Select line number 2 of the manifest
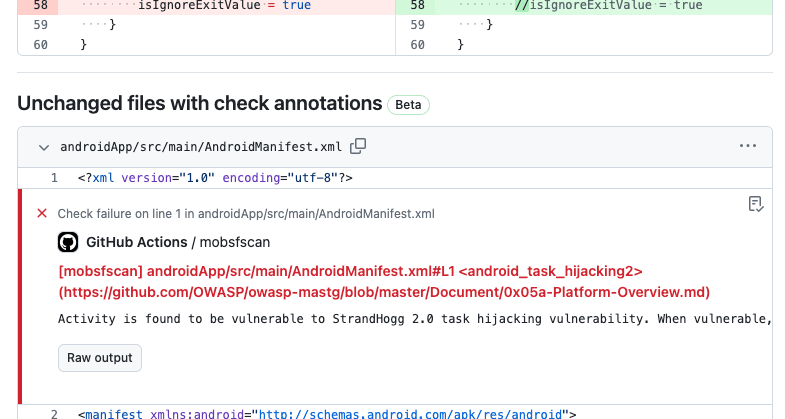Image resolution: width=785 pixels, height=419 pixels. tap(54, 414)
